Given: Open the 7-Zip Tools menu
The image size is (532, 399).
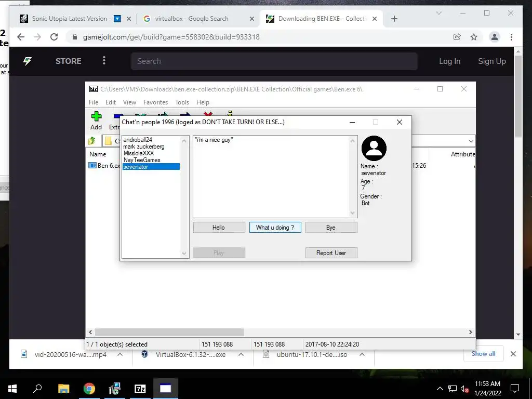Looking at the screenshot, I should pos(182,102).
